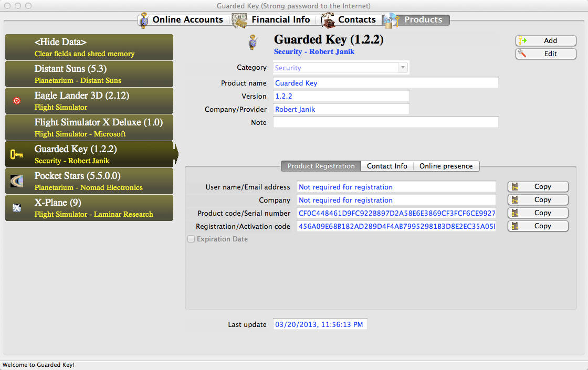Screen dimensions: 588x370
Task: Click copy icon in Serial number row
Action: pyautogui.click(x=515, y=213)
